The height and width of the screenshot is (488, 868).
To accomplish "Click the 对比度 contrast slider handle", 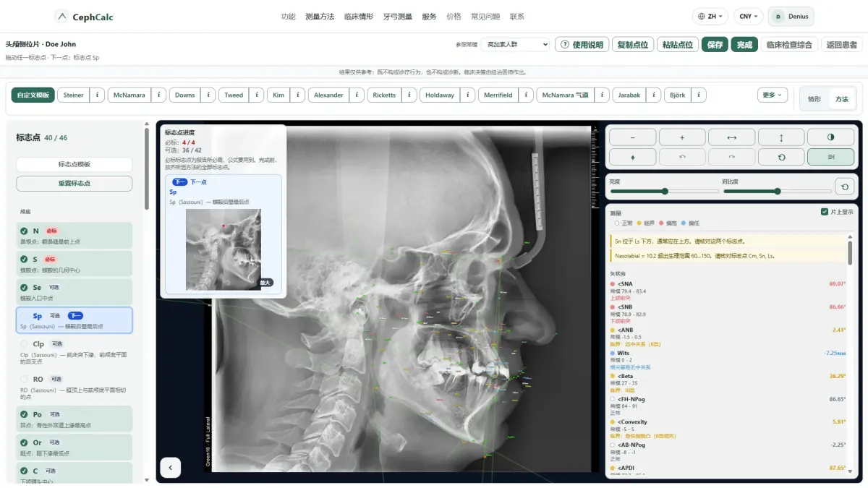I will [x=778, y=192].
